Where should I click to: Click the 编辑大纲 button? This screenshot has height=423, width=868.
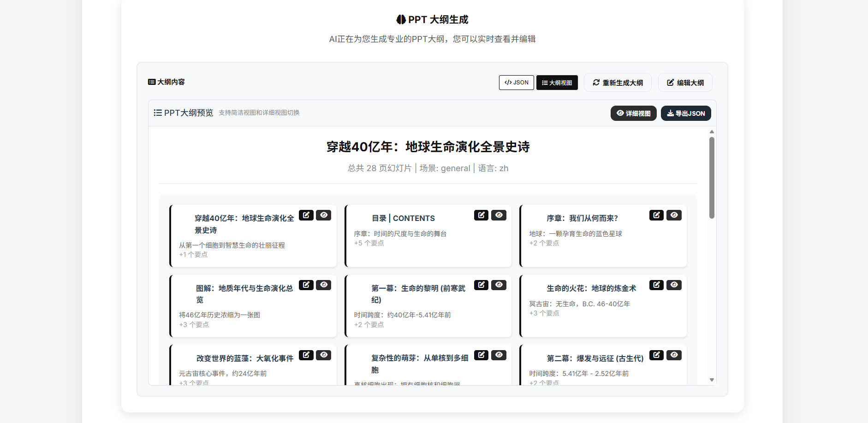tap(685, 82)
